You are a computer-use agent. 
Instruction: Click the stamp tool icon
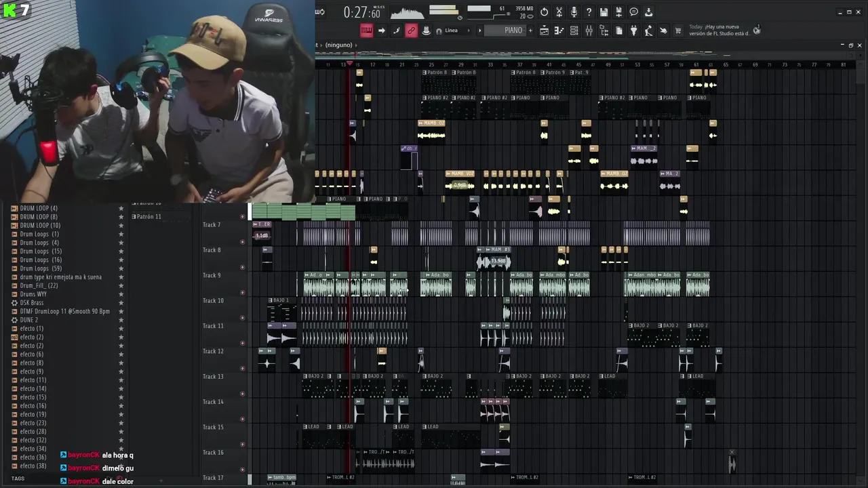(x=426, y=30)
